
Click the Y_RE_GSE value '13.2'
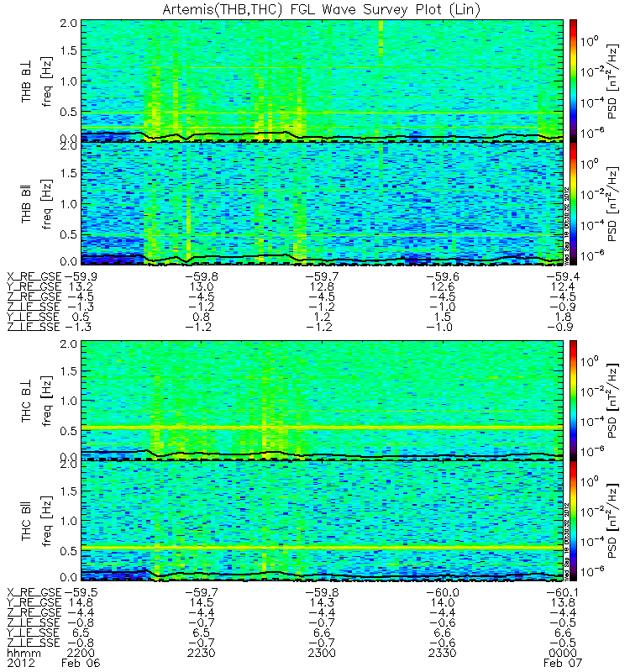tap(81, 286)
